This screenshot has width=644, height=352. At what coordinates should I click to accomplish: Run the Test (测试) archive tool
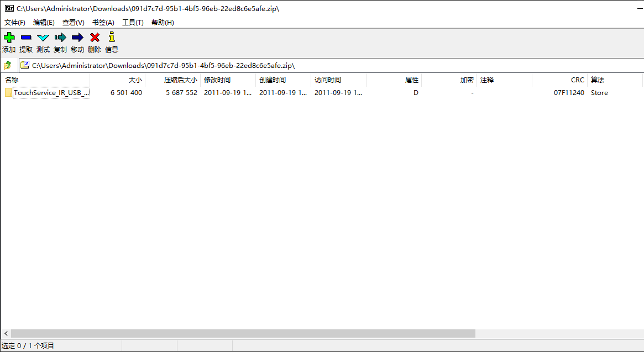pos(43,38)
